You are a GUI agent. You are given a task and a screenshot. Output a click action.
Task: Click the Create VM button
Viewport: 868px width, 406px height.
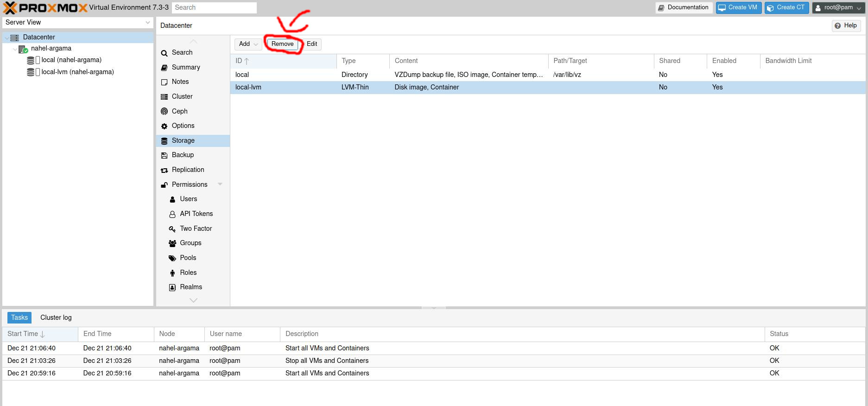738,7
